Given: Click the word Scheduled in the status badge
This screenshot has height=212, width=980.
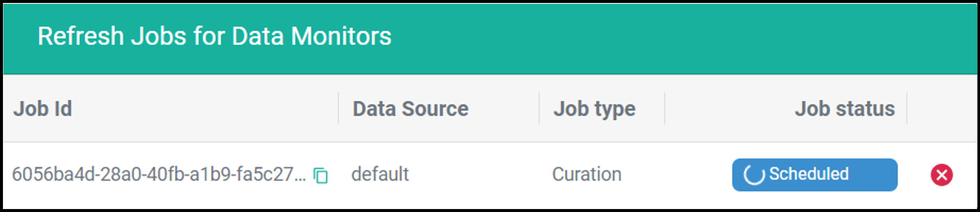Looking at the screenshot, I should (809, 174).
